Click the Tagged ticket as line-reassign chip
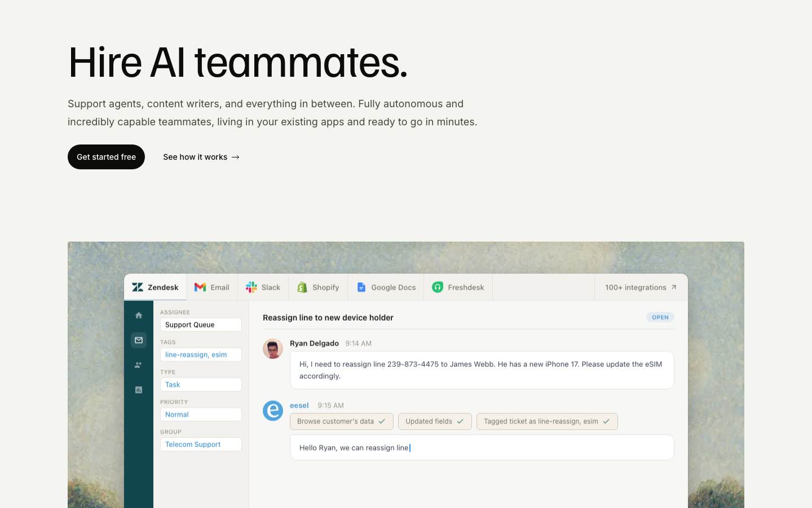The height and width of the screenshot is (508, 812). point(547,422)
